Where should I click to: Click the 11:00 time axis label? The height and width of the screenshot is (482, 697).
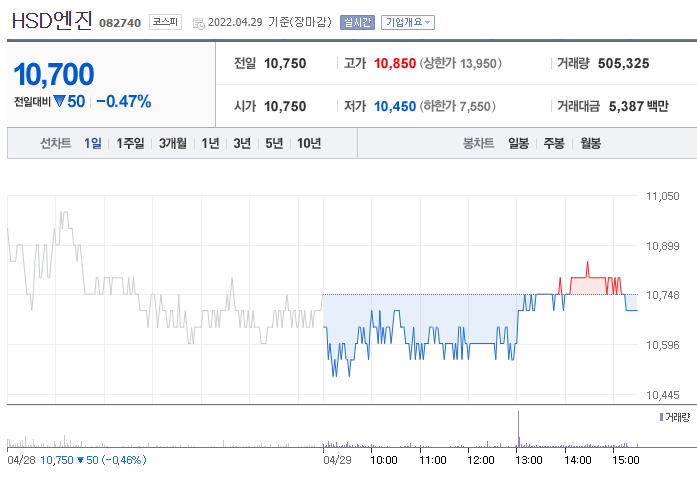point(433,460)
